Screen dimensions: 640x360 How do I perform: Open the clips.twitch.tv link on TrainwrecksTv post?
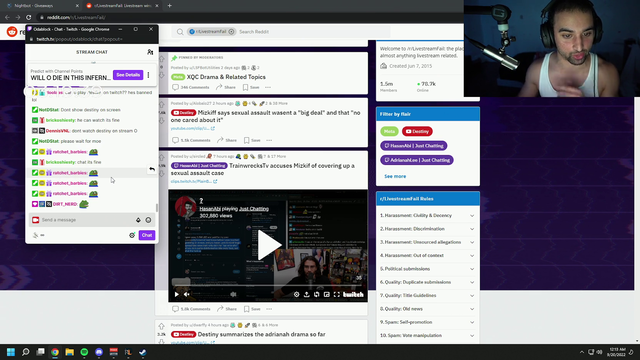click(194, 182)
